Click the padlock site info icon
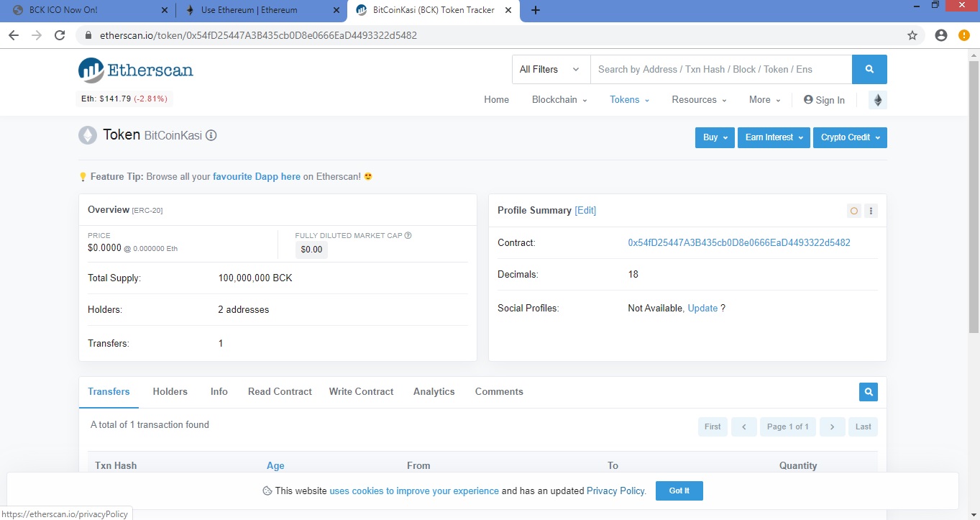This screenshot has height=520, width=980. (x=89, y=35)
